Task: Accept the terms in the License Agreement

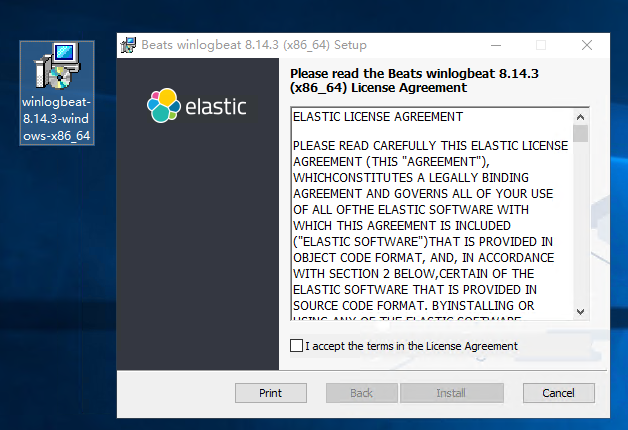Action: coord(296,346)
